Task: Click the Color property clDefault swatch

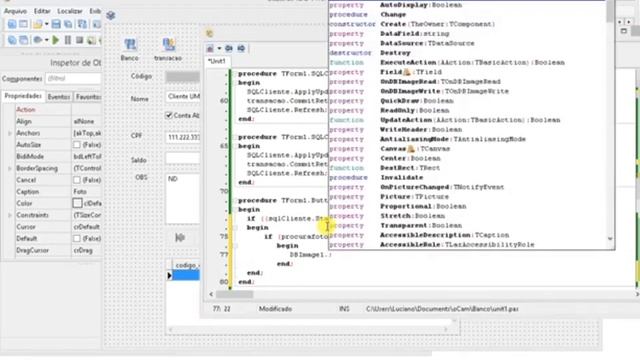Action: (x=77, y=203)
